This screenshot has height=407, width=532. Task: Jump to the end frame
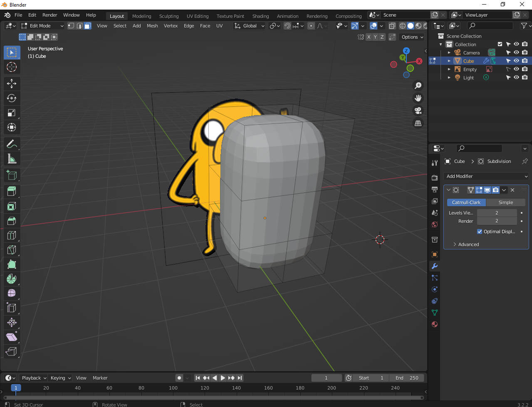point(240,378)
